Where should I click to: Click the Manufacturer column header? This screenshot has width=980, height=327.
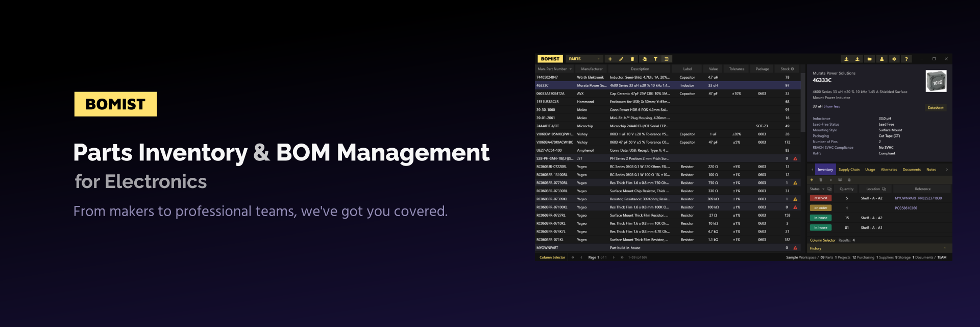(x=592, y=69)
